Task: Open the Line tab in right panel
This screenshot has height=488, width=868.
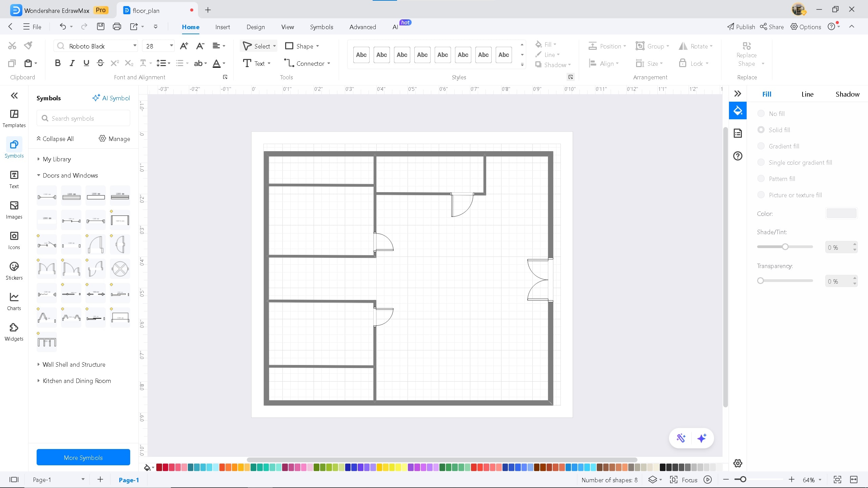Action: pos(807,94)
